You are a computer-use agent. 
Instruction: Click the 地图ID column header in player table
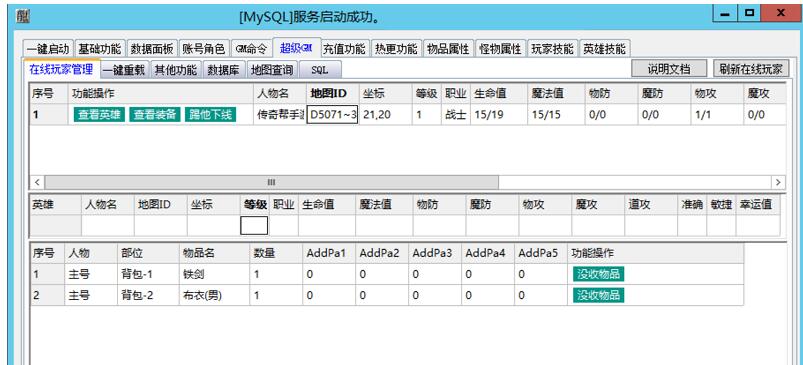(332, 94)
